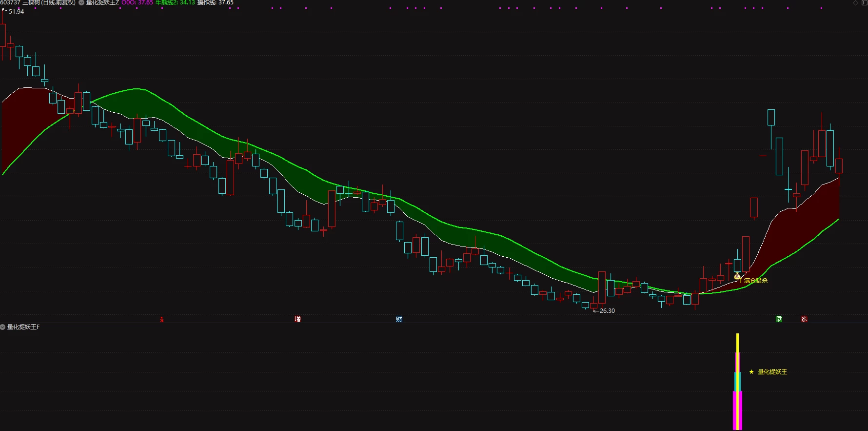
Task: Click the green 跌 marker on timeline
Action: point(779,319)
